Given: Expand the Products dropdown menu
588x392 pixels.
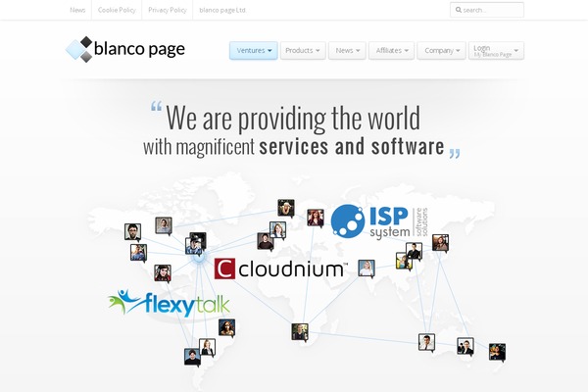Looking at the screenshot, I should [x=303, y=50].
